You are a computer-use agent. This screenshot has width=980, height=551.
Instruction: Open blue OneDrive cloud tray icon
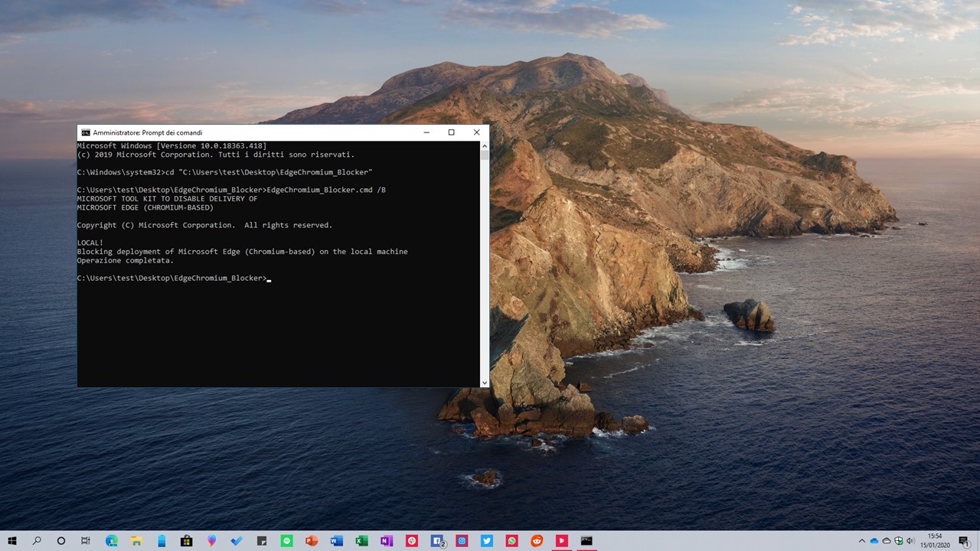tap(874, 541)
